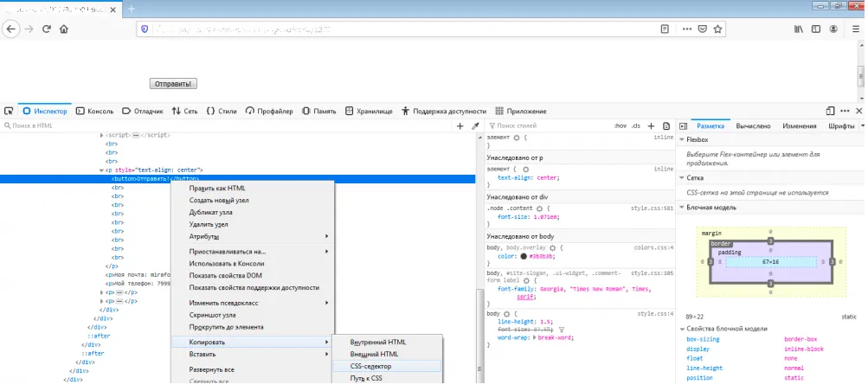
Task: Collapse the p style text-align center node
Action: coord(101,170)
